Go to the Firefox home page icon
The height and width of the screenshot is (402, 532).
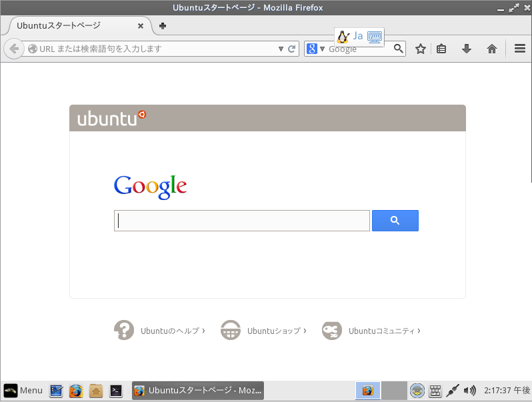click(x=491, y=49)
